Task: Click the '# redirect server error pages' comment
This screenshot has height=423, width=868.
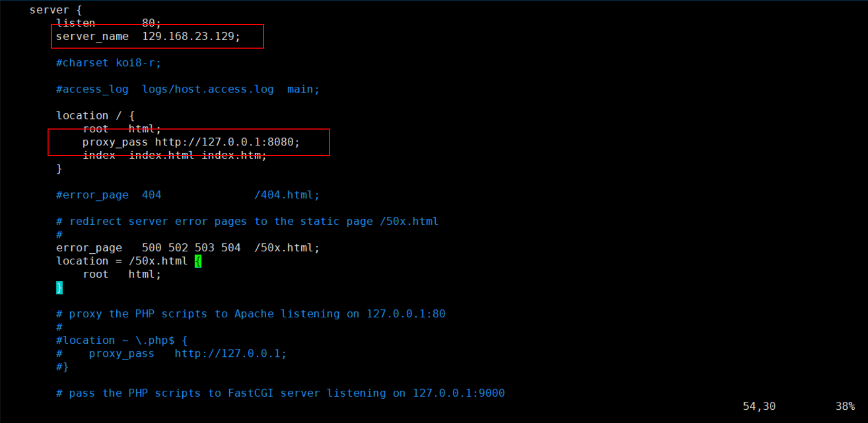Action: [247, 222]
